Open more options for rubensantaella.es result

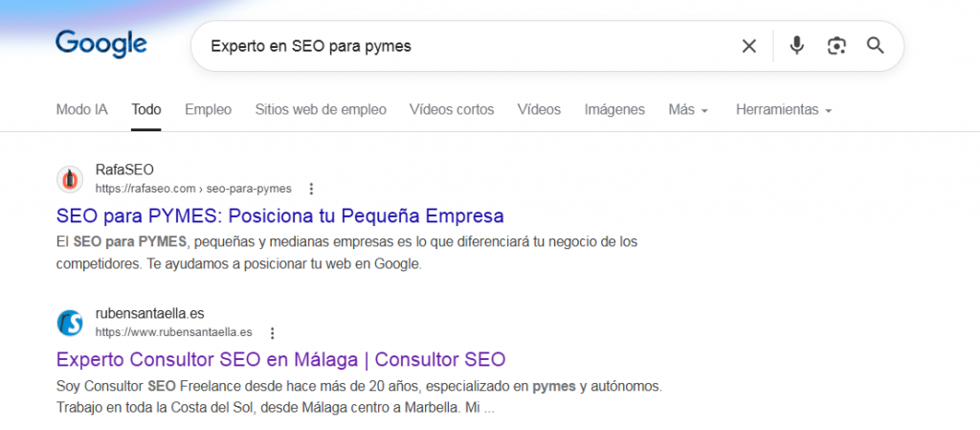[272, 333]
